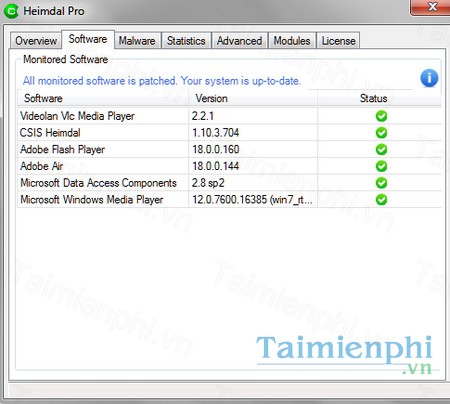Screen dimensions: 450x404
Task: Select the Software tab
Action: (88, 39)
